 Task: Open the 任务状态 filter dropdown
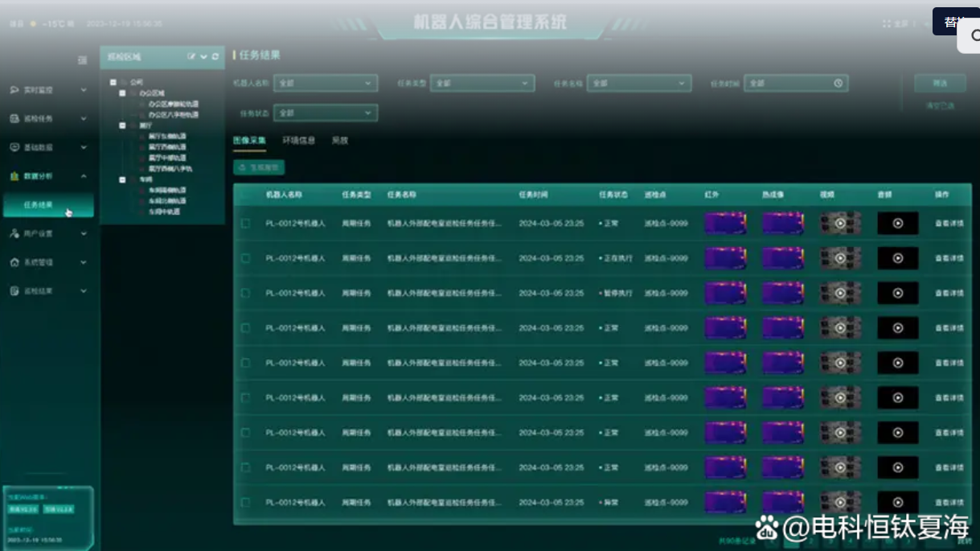click(x=325, y=113)
